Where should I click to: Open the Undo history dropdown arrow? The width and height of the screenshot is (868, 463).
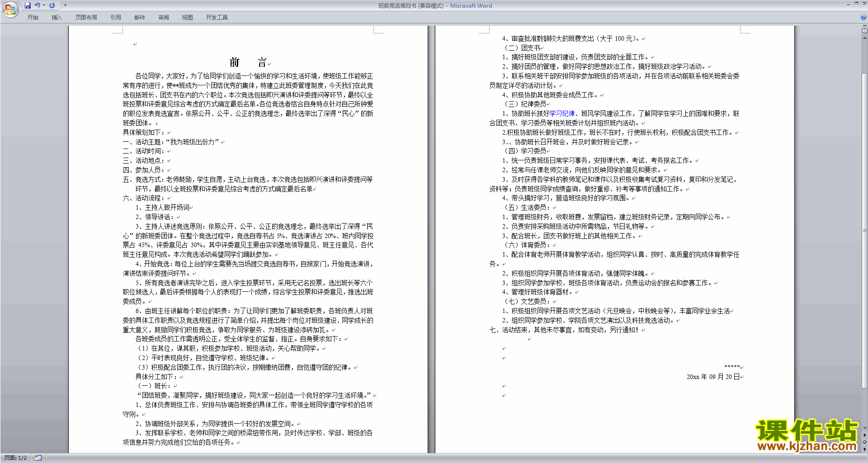(x=44, y=5)
